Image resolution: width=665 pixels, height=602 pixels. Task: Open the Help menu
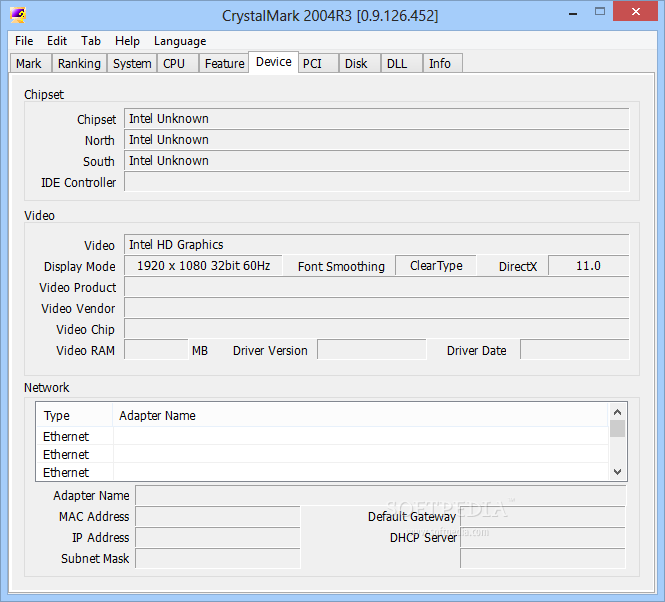[127, 41]
